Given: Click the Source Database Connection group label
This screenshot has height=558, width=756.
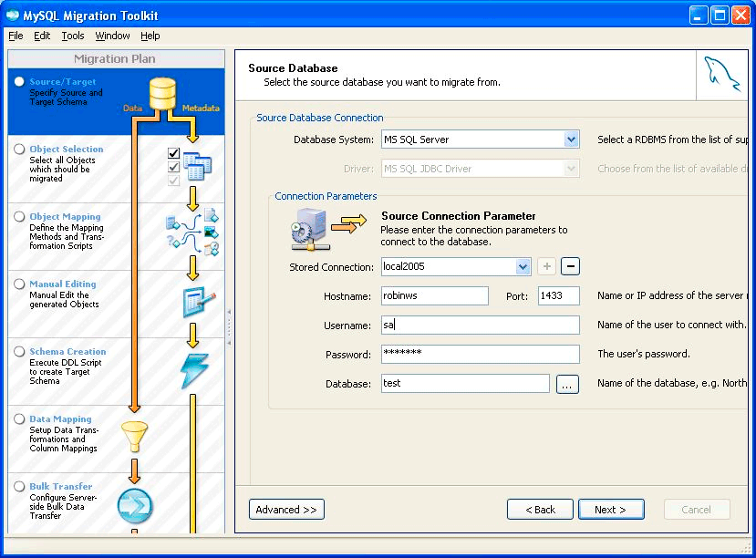Looking at the screenshot, I should pos(320,118).
